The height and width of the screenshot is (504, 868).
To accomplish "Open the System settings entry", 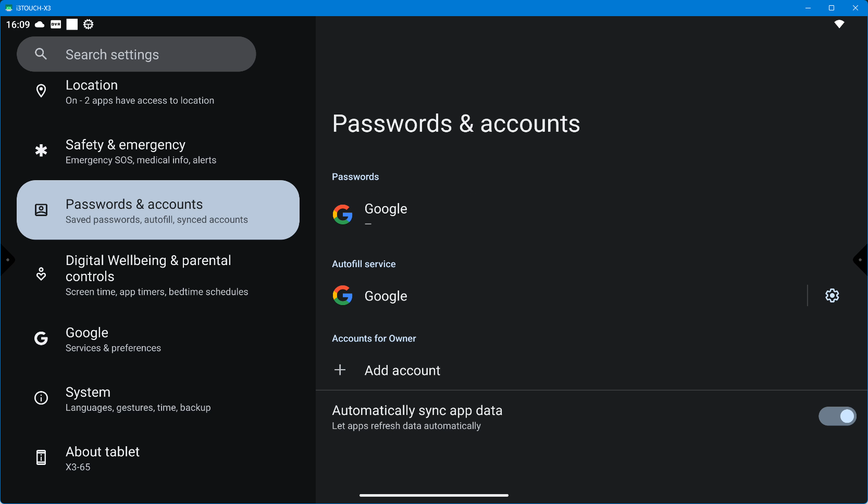I will (138, 399).
